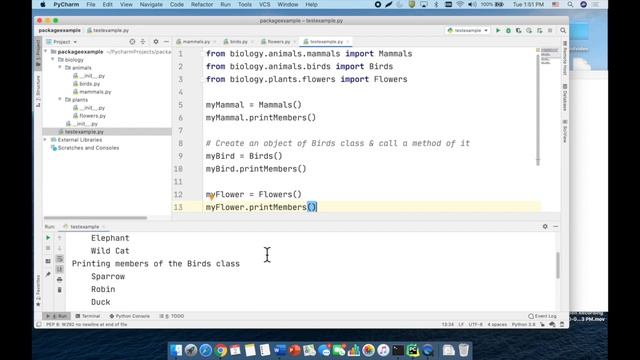Viewport: 640px width, 360px height.
Task: Start debugging with the Debug bug icon
Action: [x=508, y=31]
